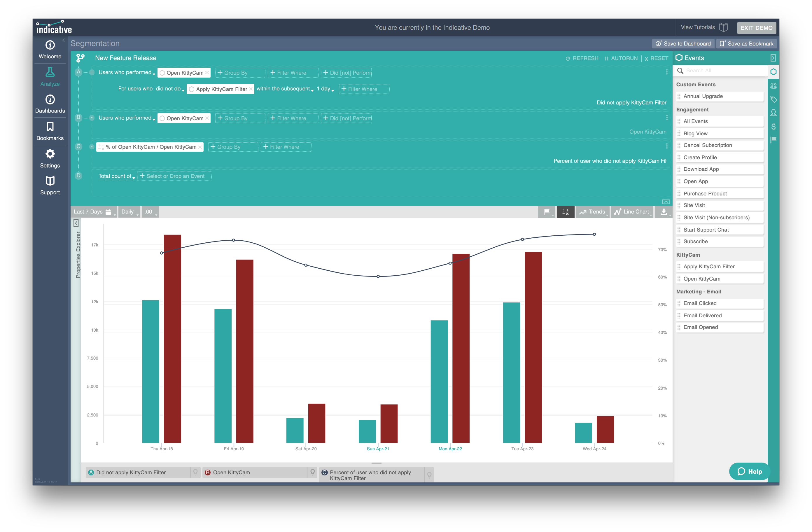Click Group By in row C
812x532 pixels.
233,147
